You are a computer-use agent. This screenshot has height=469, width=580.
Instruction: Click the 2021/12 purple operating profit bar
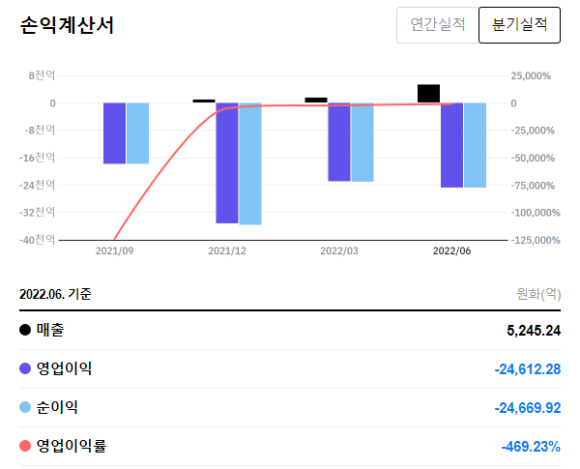click(227, 163)
